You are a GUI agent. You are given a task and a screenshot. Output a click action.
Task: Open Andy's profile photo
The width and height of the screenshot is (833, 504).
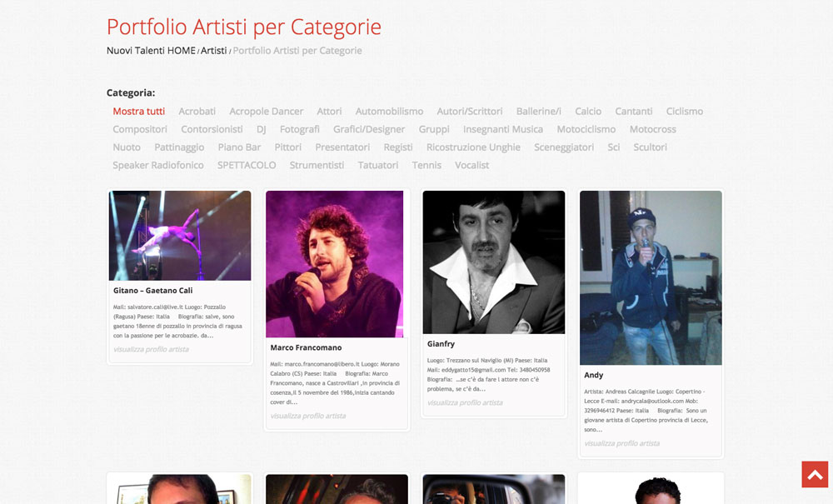tap(651, 277)
